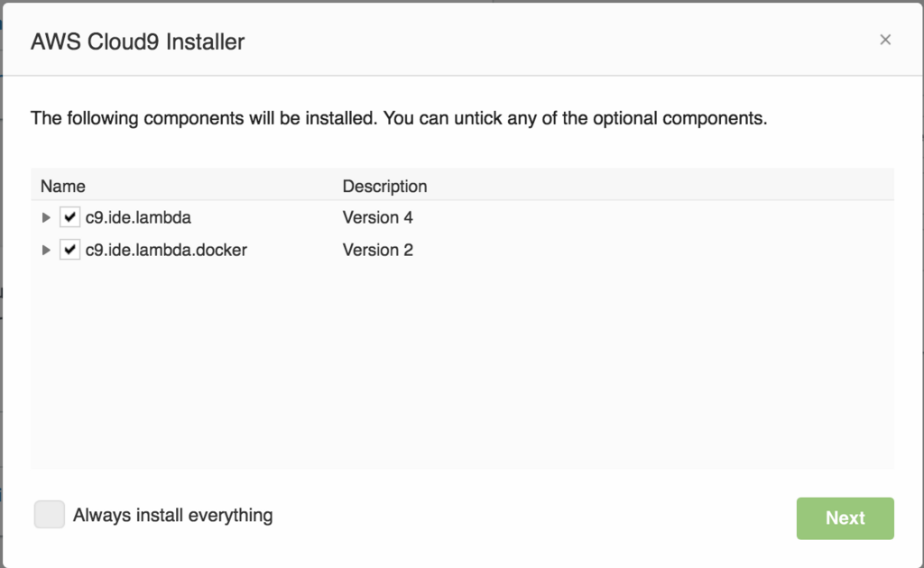Viewport: 924px width, 568px height.
Task: Click the components instruction sentence
Action: point(399,118)
